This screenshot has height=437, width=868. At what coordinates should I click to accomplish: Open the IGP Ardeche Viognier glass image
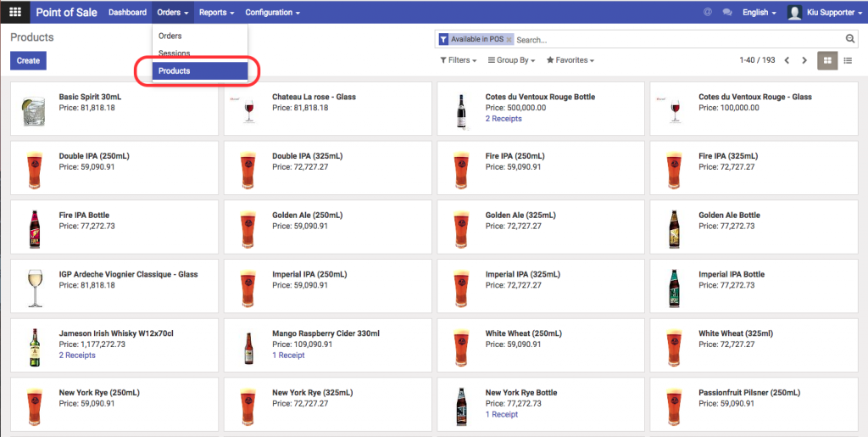[x=34, y=288]
